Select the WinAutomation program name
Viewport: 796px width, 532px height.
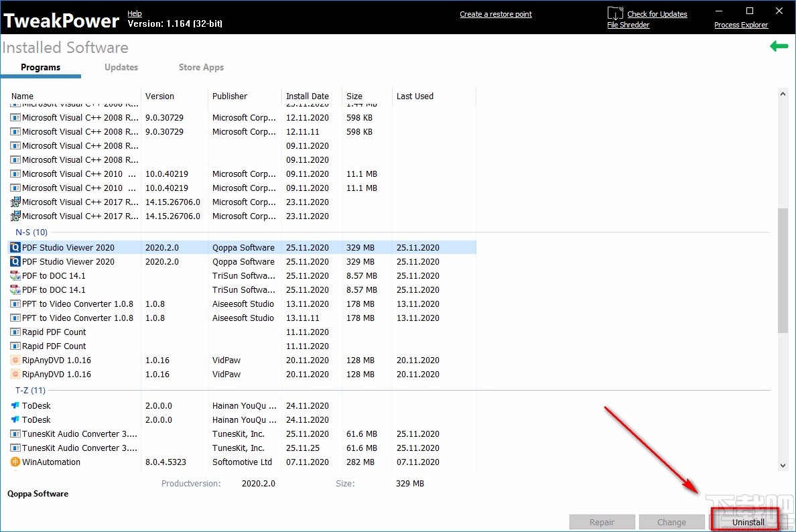click(51, 462)
